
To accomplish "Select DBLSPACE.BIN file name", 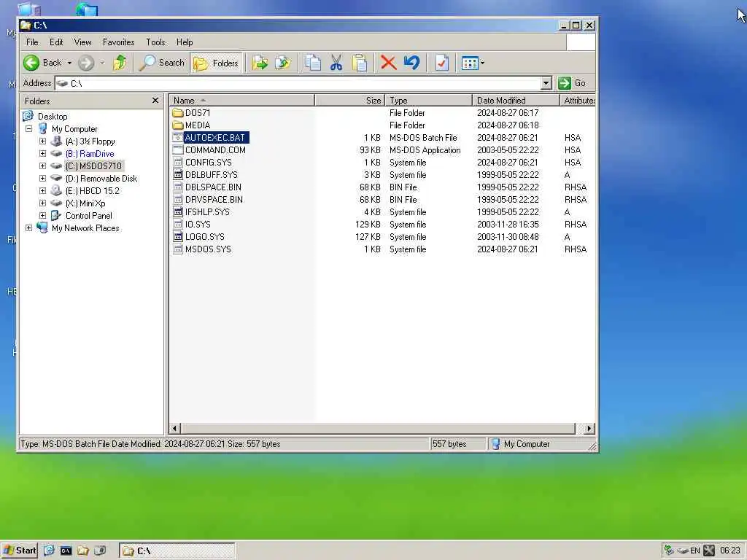I will coord(213,187).
